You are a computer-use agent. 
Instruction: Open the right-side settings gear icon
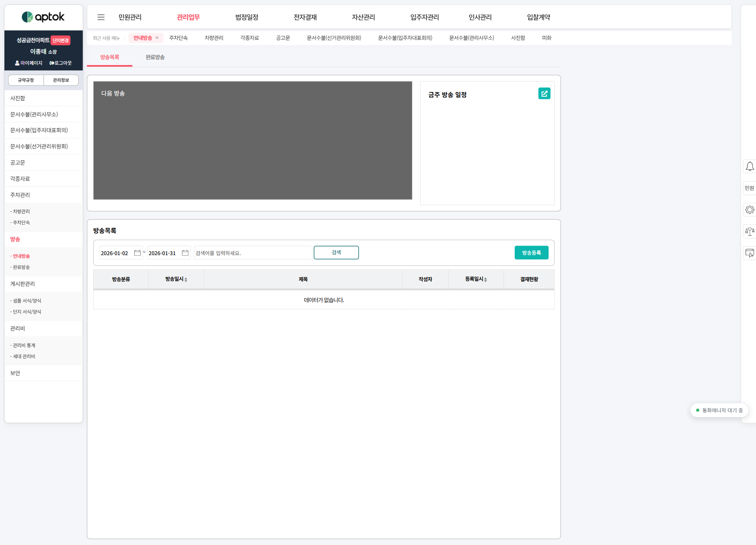[749, 210]
